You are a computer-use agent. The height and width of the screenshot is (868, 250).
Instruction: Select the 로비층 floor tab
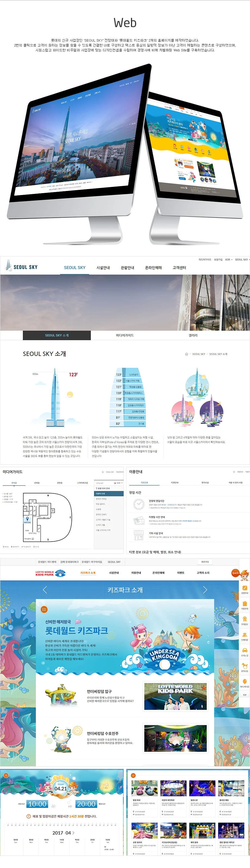tap(37, 483)
